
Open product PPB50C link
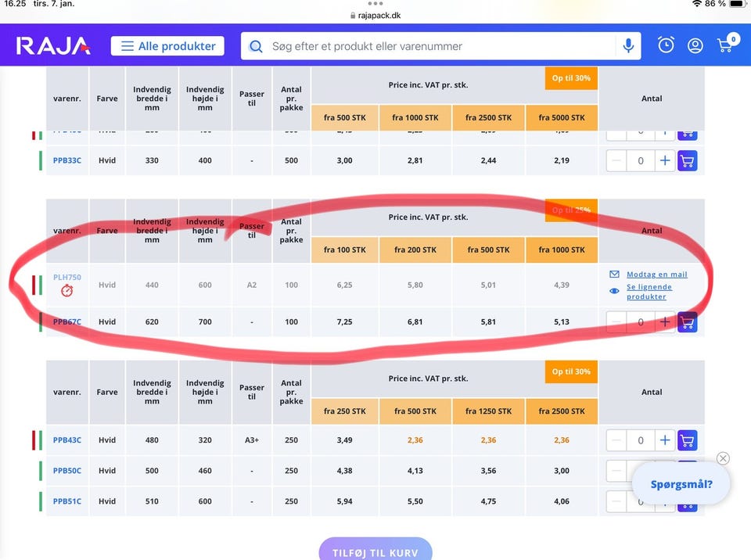pos(67,471)
